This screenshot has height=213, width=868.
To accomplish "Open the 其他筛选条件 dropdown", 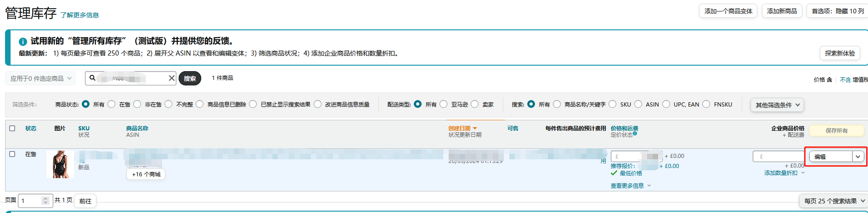I will pos(777,105).
